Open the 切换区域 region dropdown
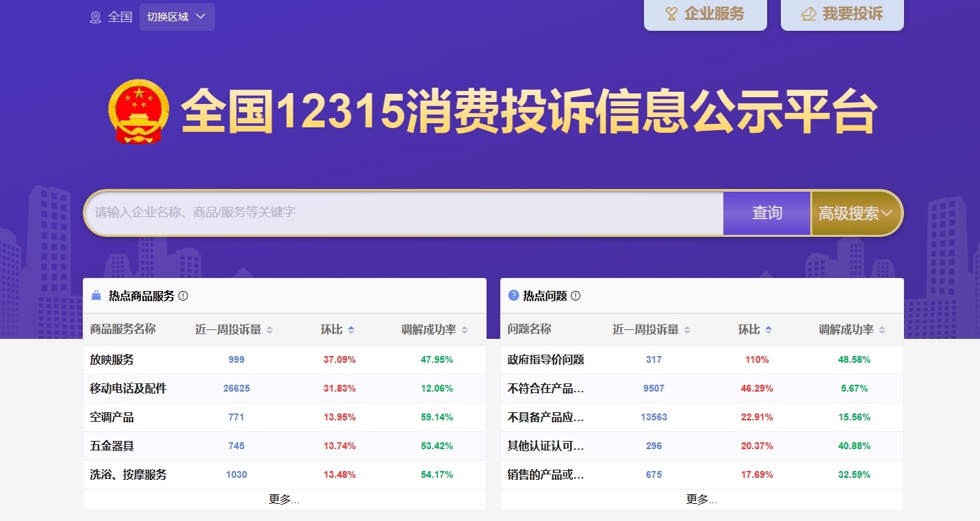 point(177,17)
